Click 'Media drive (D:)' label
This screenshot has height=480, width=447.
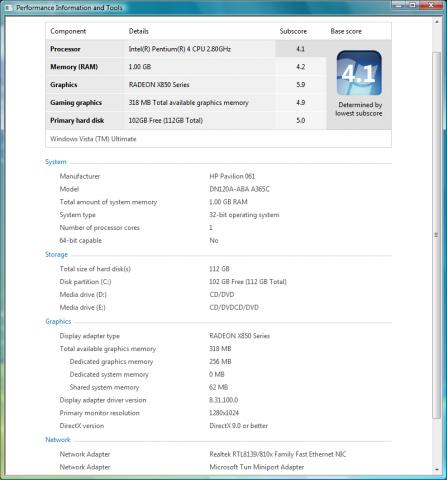83,295
